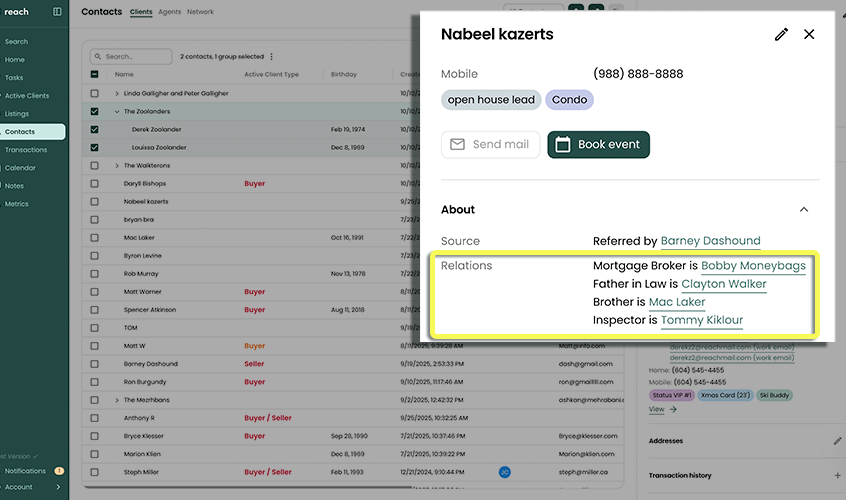
Task: Toggle the reach sidebar collapse icon
Action: click(x=57, y=12)
